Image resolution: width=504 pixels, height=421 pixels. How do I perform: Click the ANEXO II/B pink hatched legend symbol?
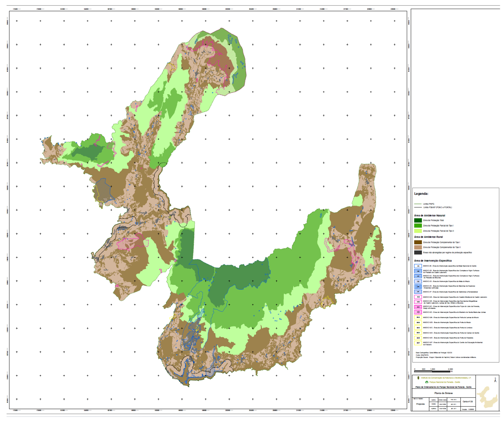(418, 302)
